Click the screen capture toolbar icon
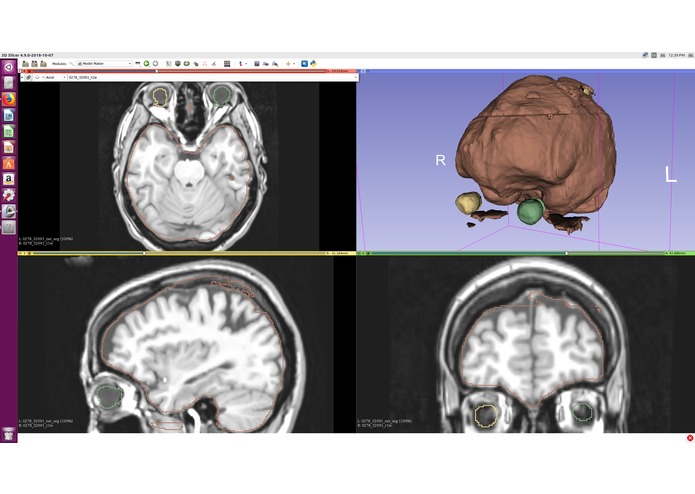695x494 pixels. pyautogui.click(x=257, y=64)
